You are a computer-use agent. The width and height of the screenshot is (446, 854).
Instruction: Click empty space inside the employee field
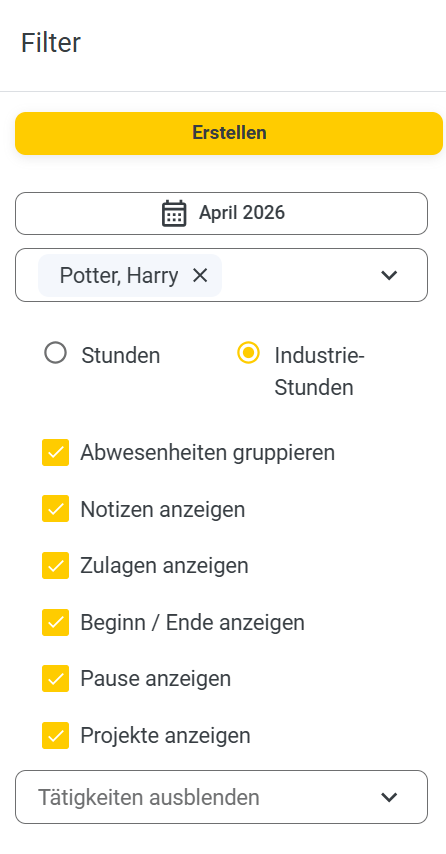(x=300, y=275)
